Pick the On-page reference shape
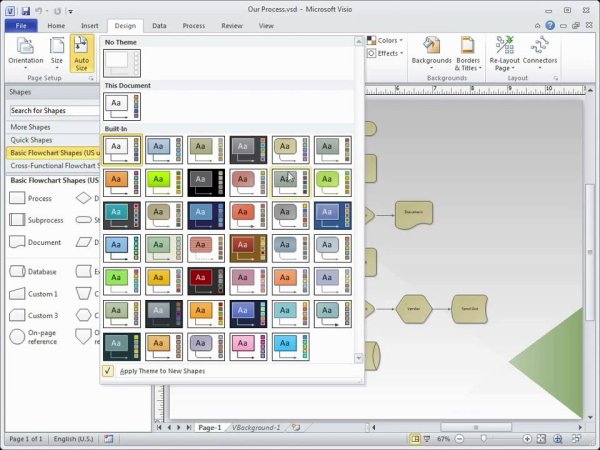This screenshot has width=600, height=450. pyautogui.click(x=34, y=337)
